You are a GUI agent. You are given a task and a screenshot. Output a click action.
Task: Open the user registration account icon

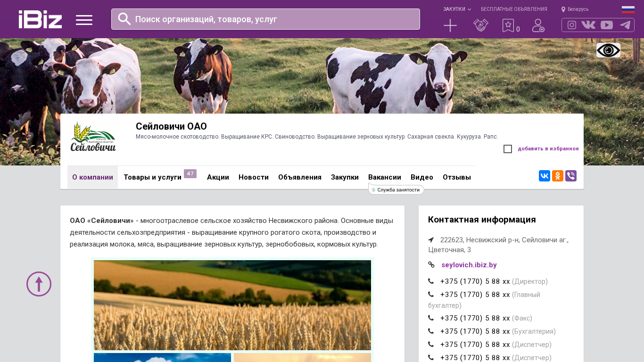point(538,25)
